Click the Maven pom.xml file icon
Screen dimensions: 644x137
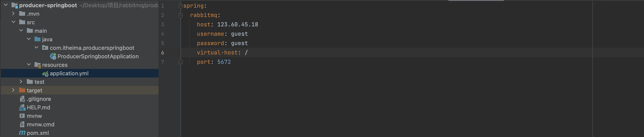pyautogui.click(x=22, y=133)
